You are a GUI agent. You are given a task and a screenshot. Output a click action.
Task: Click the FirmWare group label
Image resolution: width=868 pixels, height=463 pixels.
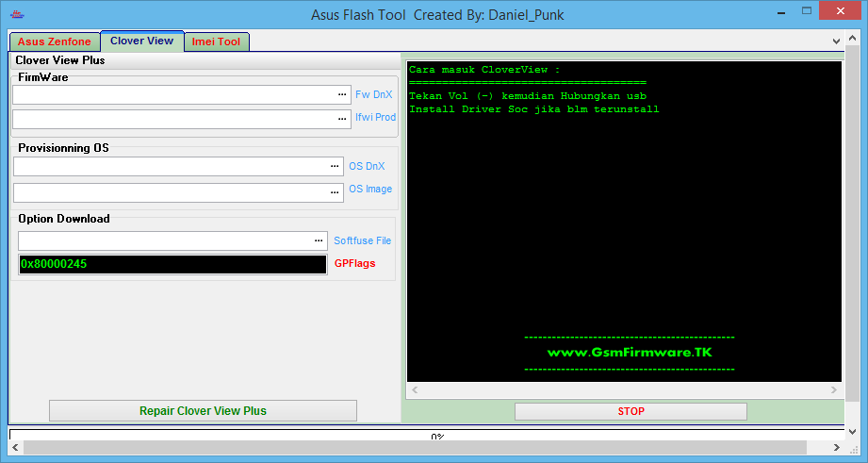click(x=43, y=77)
